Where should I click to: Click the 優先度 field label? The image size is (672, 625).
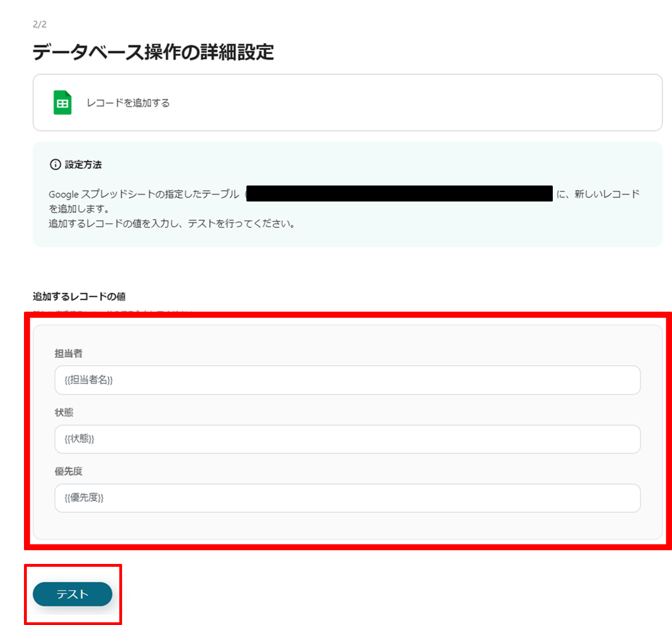pyautogui.click(x=68, y=470)
